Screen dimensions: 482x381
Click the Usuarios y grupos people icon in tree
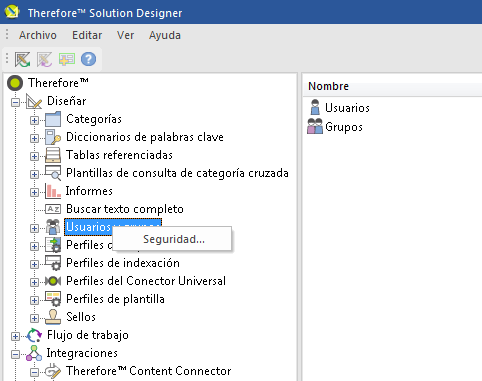(53, 227)
